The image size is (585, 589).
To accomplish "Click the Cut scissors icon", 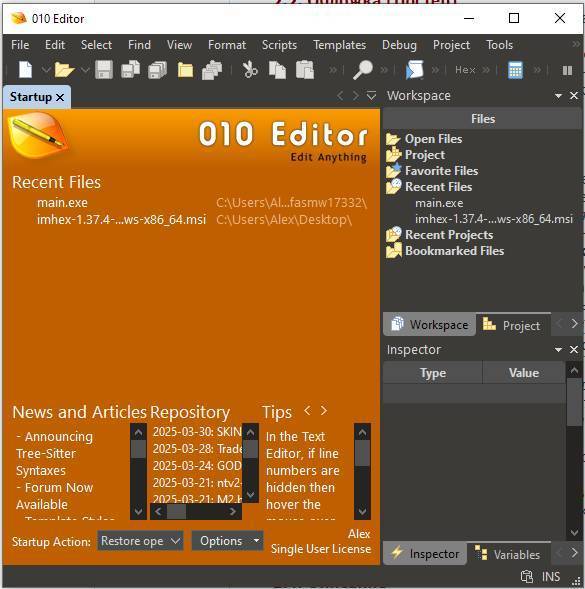I will (250, 70).
